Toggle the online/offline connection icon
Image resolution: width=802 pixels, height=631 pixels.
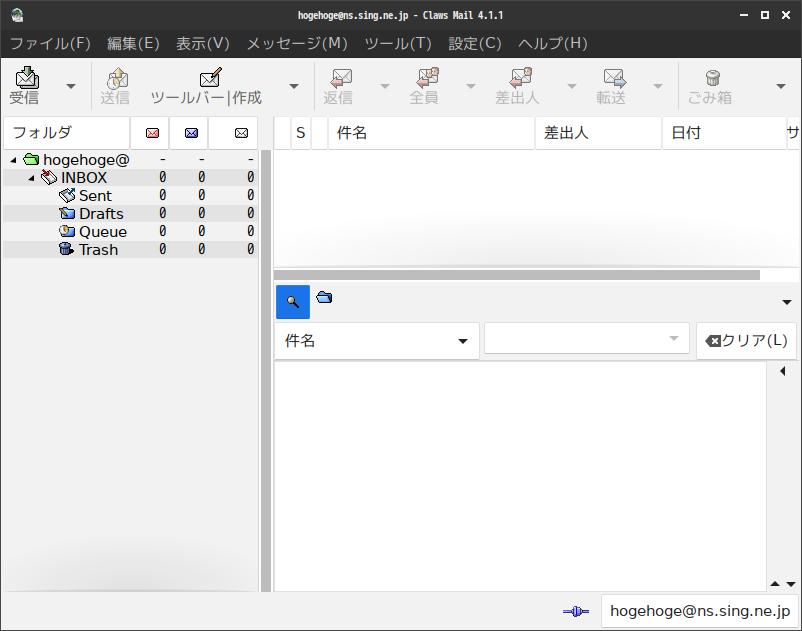(x=576, y=611)
